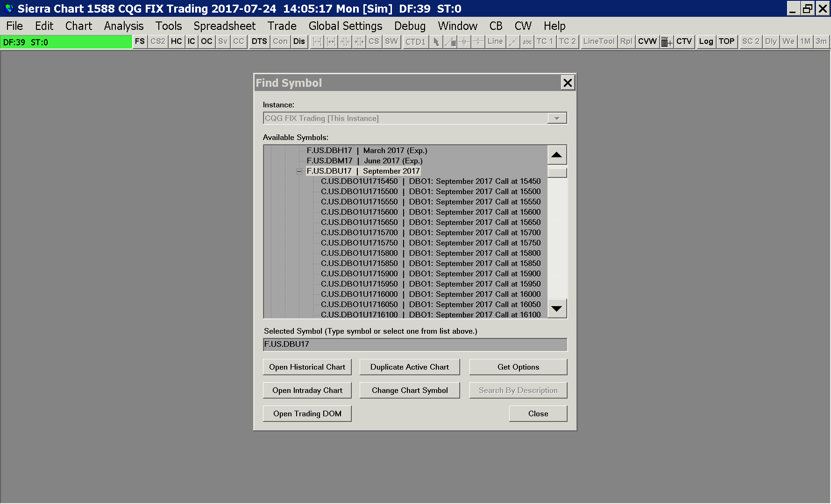Click the line-with-square drawing tool icon

[x=450, y=42]
